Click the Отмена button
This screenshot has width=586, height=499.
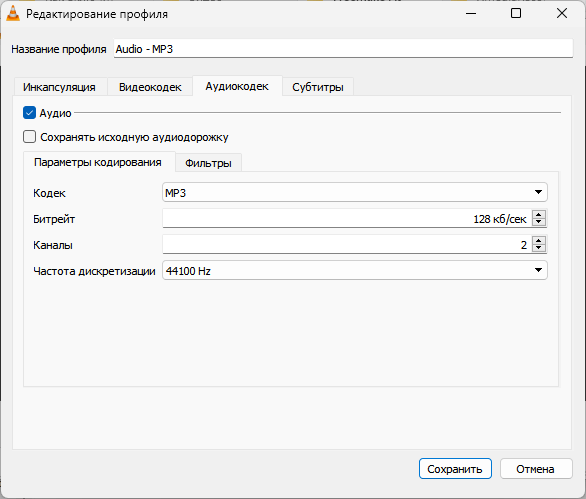coord(536,469)
